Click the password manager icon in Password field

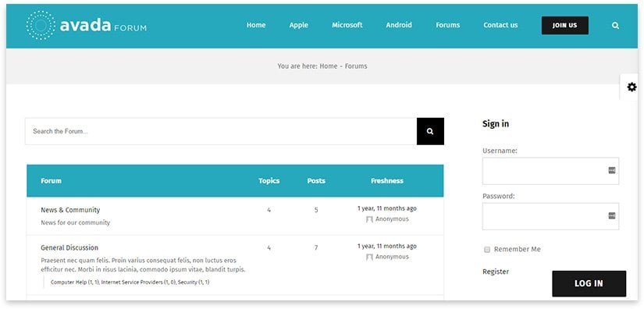(612, 215)
